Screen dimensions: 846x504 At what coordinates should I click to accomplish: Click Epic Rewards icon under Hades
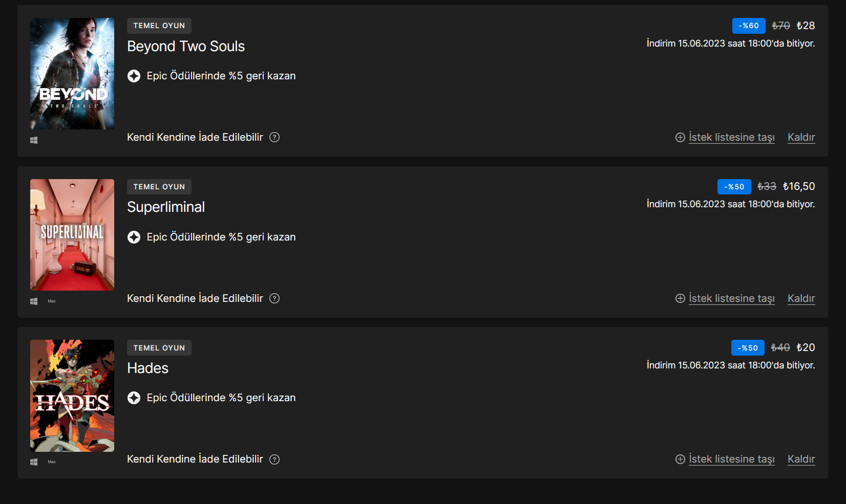(x=134, y=398)
